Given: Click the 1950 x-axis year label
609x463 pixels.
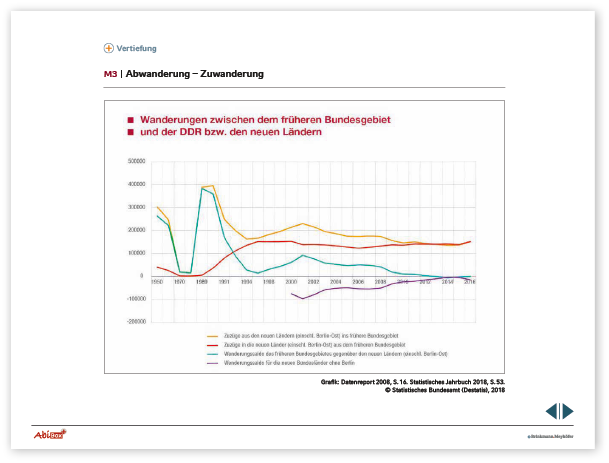Looking at the screenshot, I should pos(156,283).
